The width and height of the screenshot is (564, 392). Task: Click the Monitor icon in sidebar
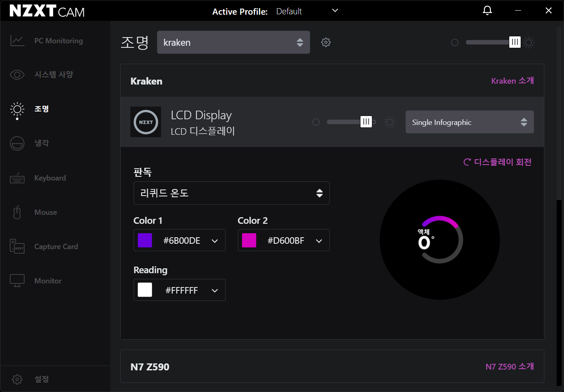click(x=17, y=281)
